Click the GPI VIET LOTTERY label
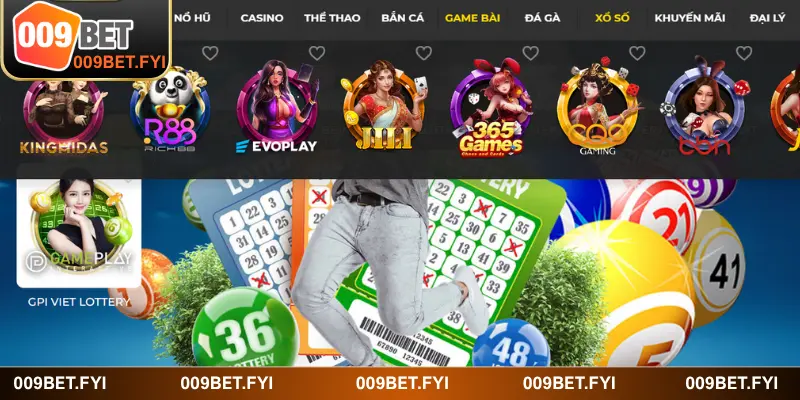 (79, 302)
